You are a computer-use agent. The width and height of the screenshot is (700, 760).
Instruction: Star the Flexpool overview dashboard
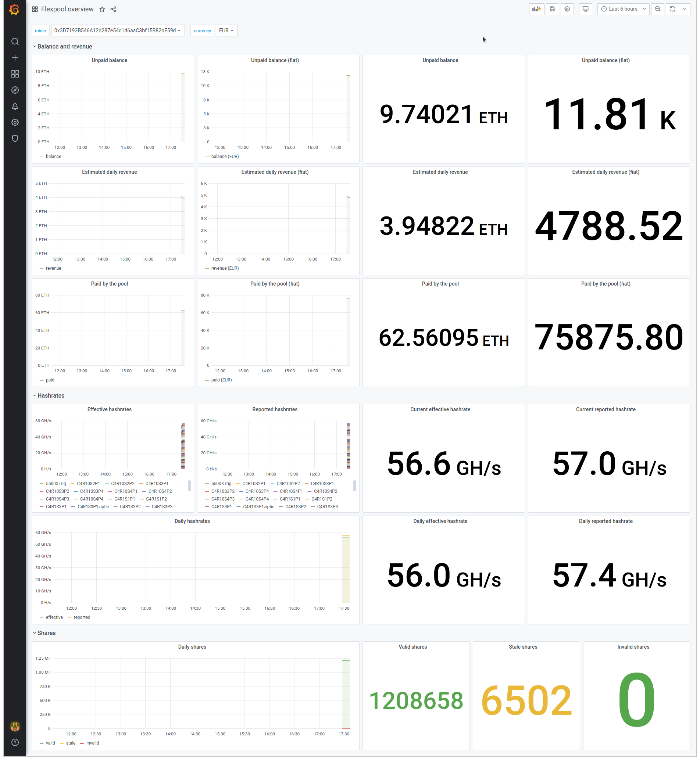point(102,10)
